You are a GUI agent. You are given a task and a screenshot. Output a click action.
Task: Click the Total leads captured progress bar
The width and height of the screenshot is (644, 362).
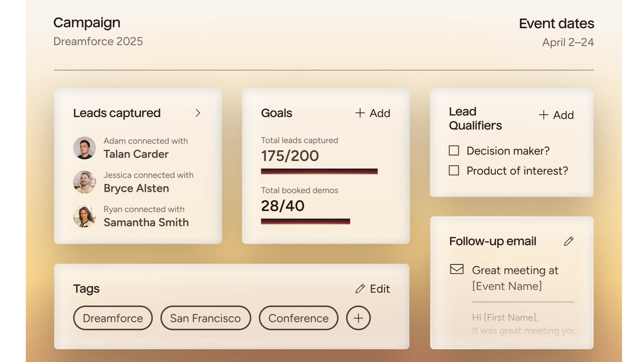(319, 172)
